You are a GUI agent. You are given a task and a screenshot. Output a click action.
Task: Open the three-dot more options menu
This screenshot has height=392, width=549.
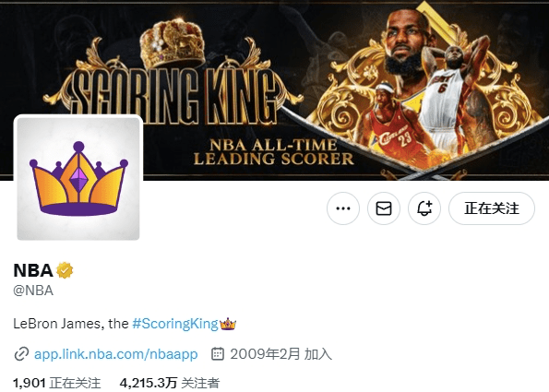(343, 208)
